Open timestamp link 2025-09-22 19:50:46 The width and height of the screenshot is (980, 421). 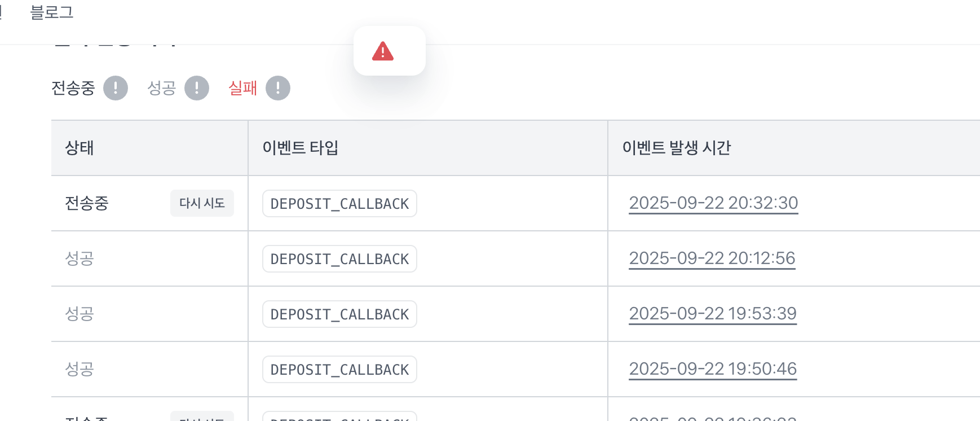coord(713,369)
